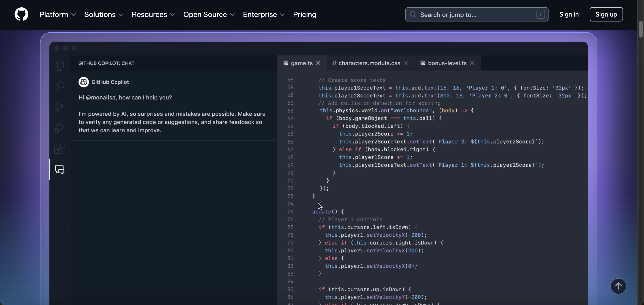
Task: Click the "// Add collision detection for scoring" comment
Action: pyautogui.click(x=379, y=103)
